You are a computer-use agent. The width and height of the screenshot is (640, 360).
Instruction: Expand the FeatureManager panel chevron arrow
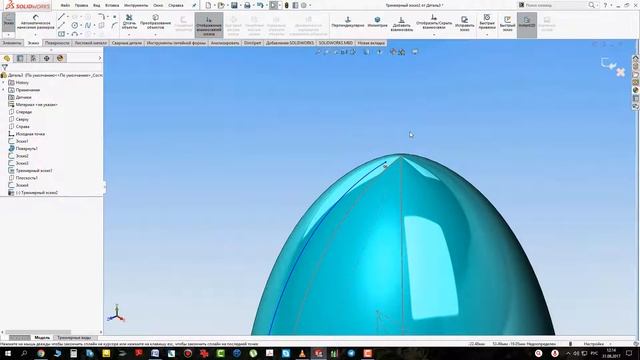(100, 58)
